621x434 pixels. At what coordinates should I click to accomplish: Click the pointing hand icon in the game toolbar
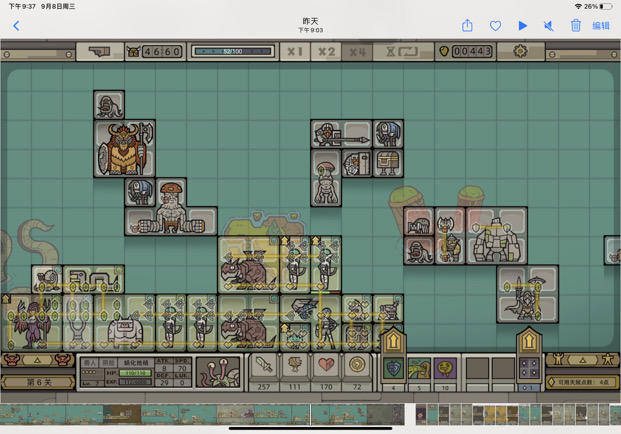pos(100,51)
